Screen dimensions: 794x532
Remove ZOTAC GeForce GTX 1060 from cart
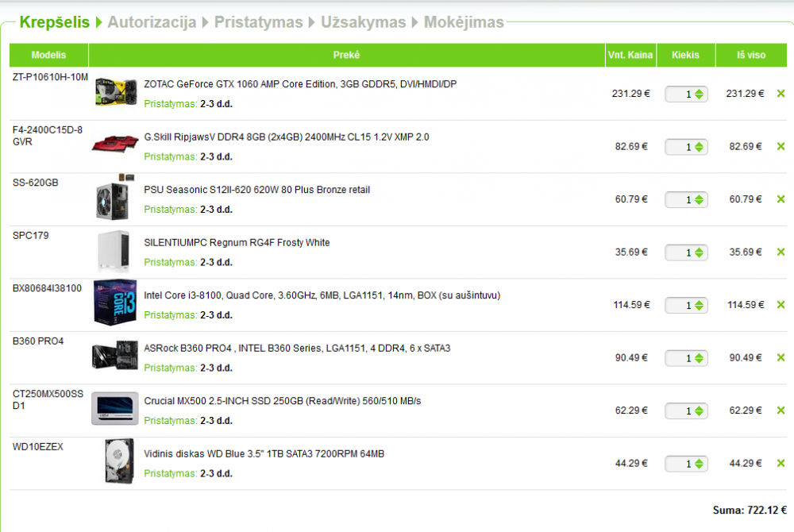coord(781,94)
